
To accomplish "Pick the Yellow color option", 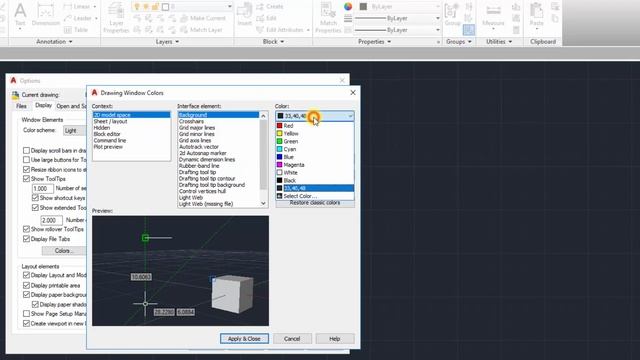I will tap(315, 133).
